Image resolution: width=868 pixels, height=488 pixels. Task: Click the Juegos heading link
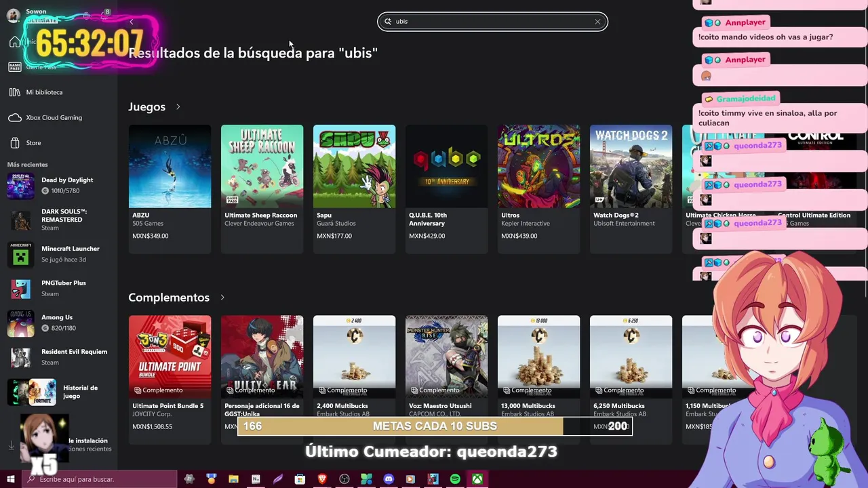point(146,106)
